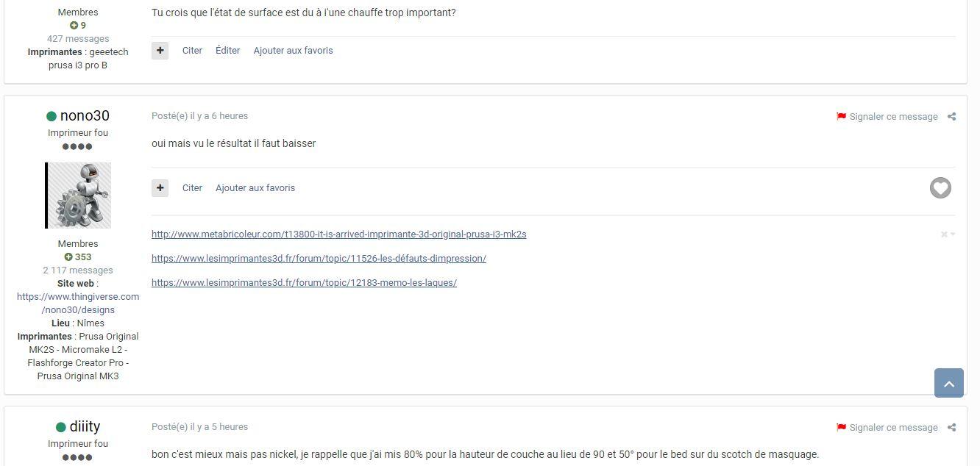Image resolution: width=980 pixels, height=466 pixels.
Task: Click the scroll-to-top arrow button
Action: [949, 383]
